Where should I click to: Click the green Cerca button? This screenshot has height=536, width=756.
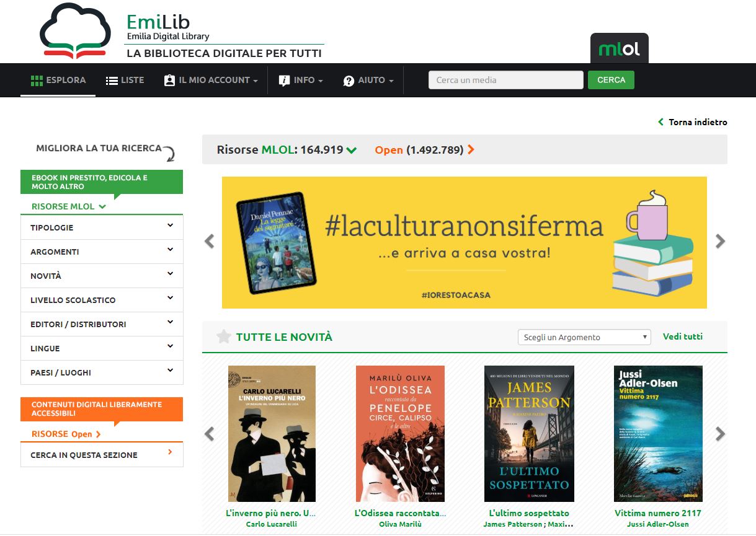pyautogui.click(x=611, y=80)
